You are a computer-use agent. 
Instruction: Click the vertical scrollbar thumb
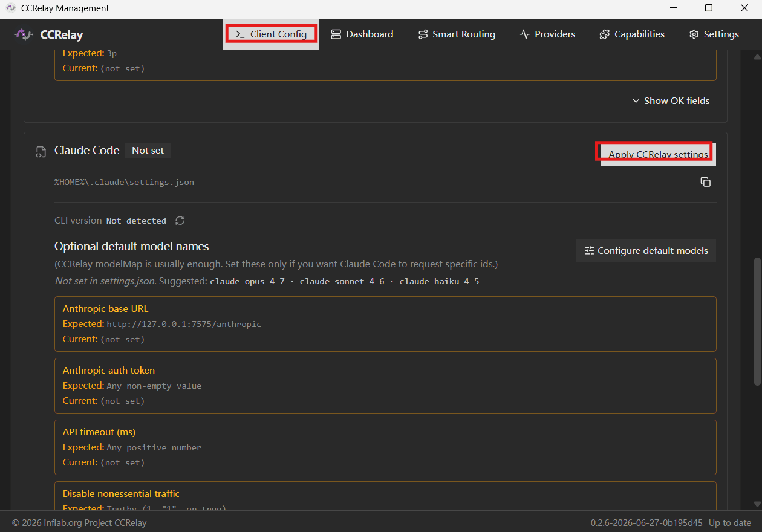click(x=757, y=322)
